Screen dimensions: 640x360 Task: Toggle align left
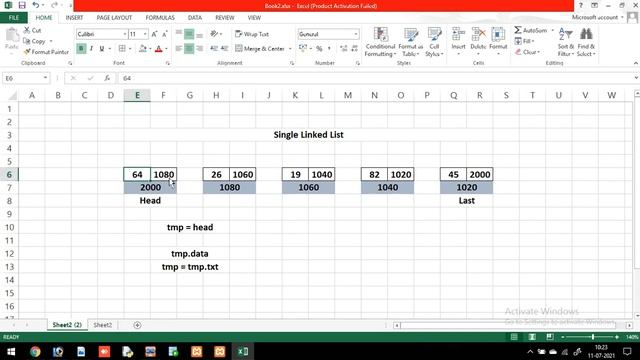[179, 49]
